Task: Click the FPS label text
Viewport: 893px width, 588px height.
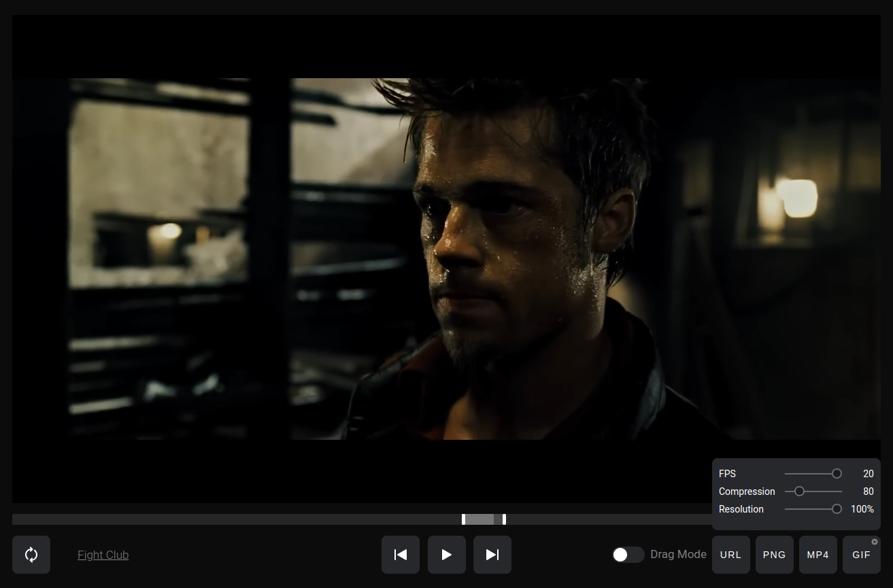Action: click(x=727, y=474)
